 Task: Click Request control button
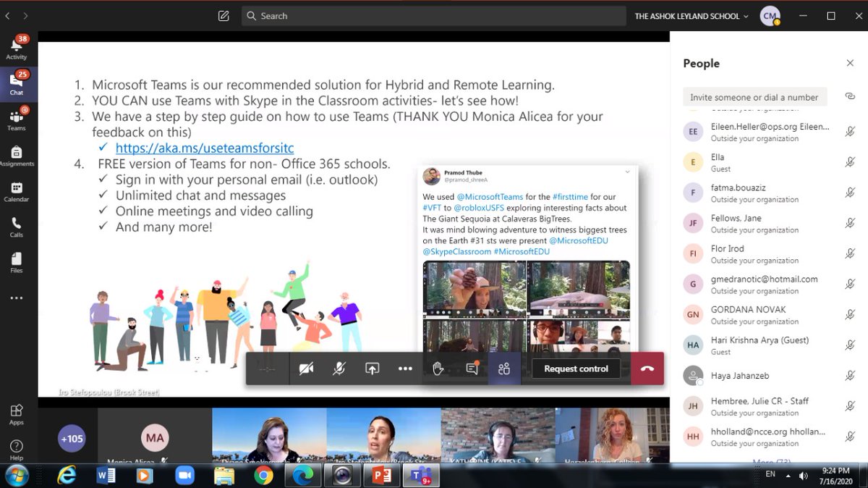[576, 369]
